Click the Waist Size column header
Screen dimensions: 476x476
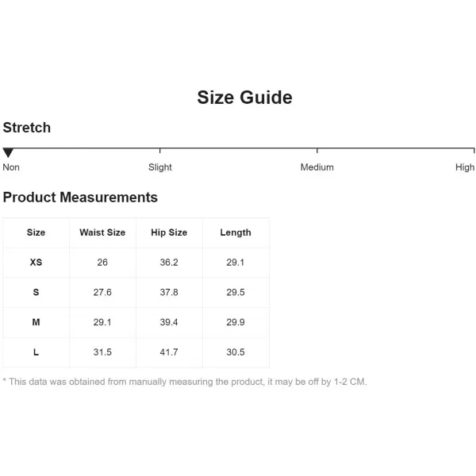tap(102, 232)
